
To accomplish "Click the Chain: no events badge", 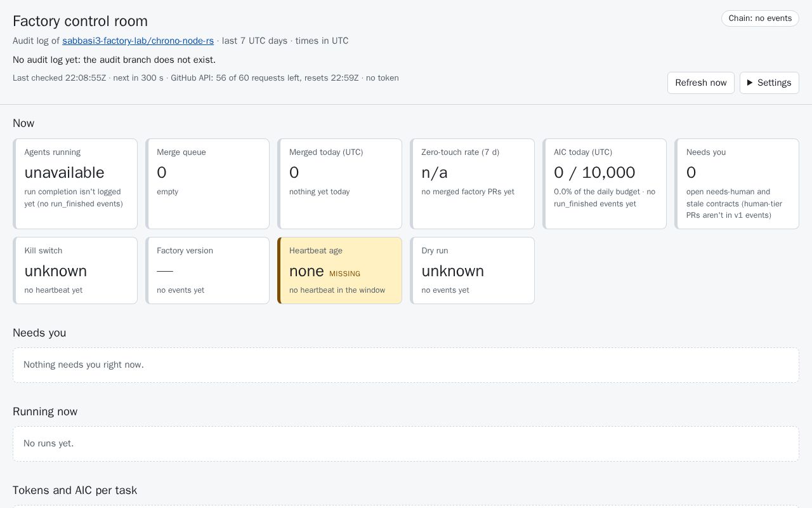I will 760,18.
